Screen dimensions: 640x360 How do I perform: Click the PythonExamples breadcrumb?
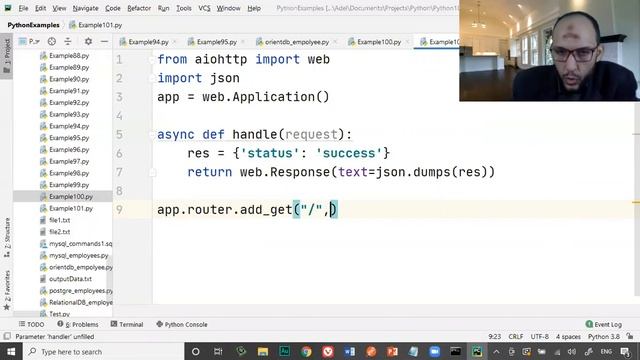[33, 25]
